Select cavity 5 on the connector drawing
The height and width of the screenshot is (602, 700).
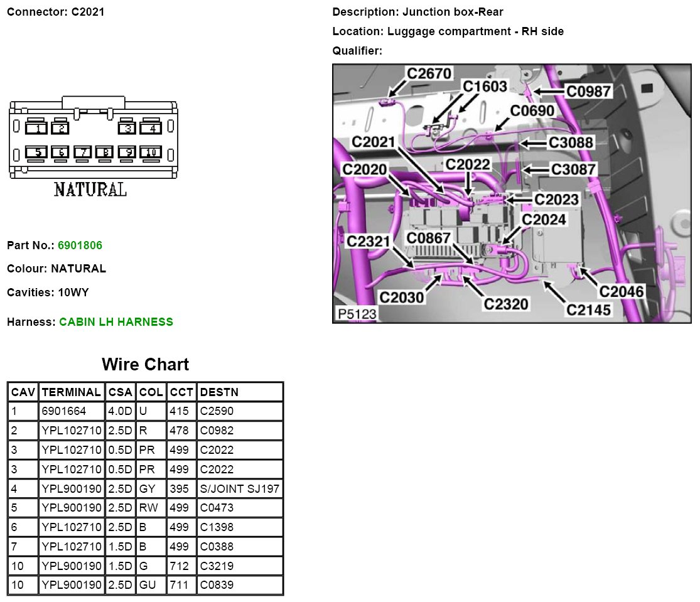[x=38, y=153]
